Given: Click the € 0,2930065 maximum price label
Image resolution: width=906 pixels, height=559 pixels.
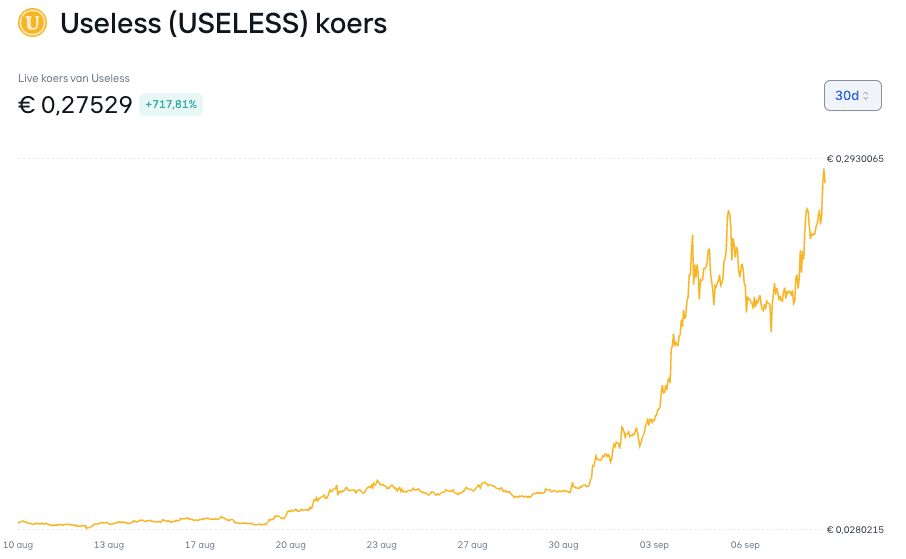Looking at the screenshot, I should pos(855,159).
